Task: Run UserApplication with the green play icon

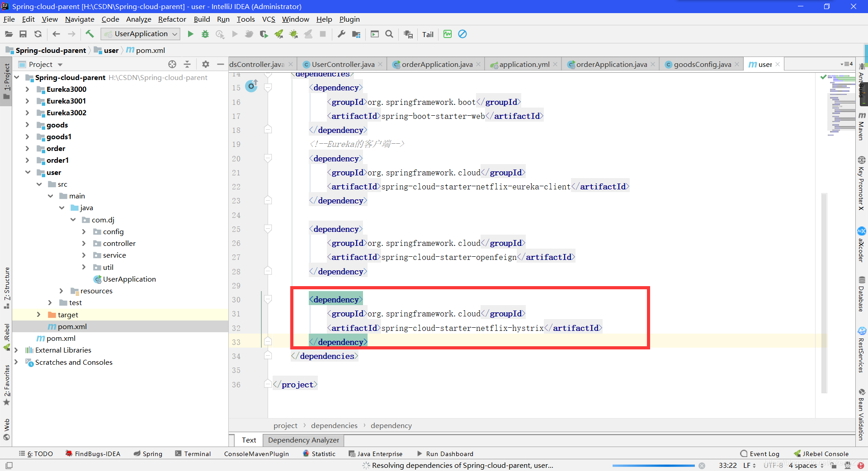Action: [190, 34]
